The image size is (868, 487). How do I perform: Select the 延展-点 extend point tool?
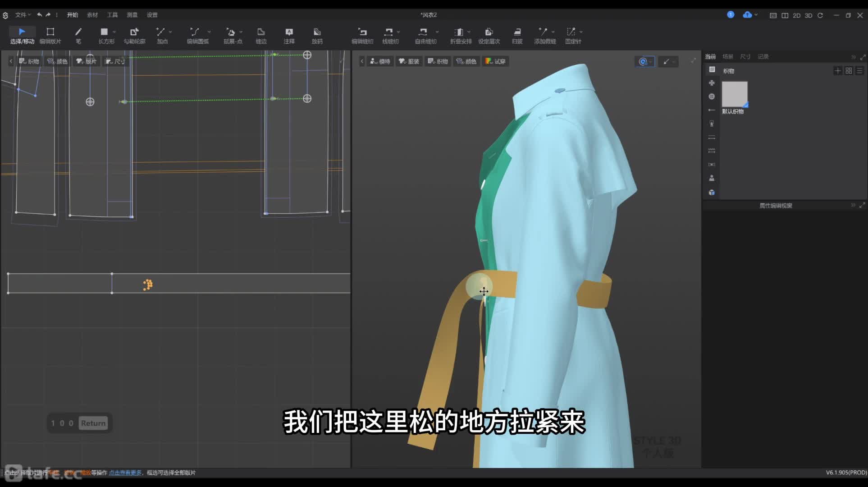[233, 36]
